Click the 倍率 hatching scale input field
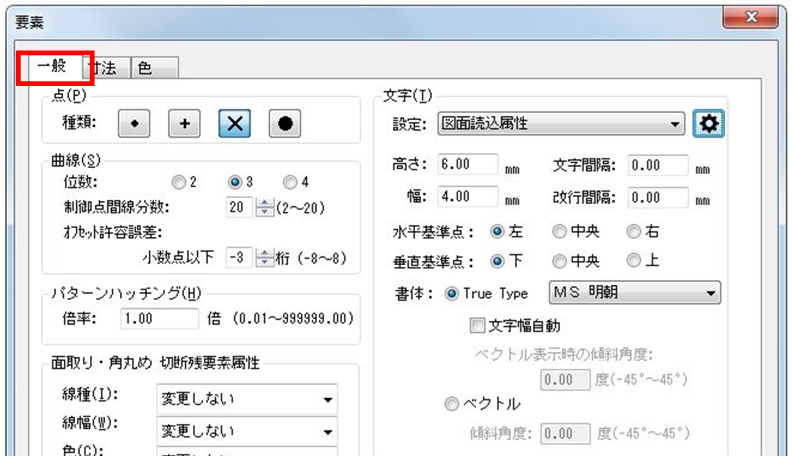 [x=158, y=318]
